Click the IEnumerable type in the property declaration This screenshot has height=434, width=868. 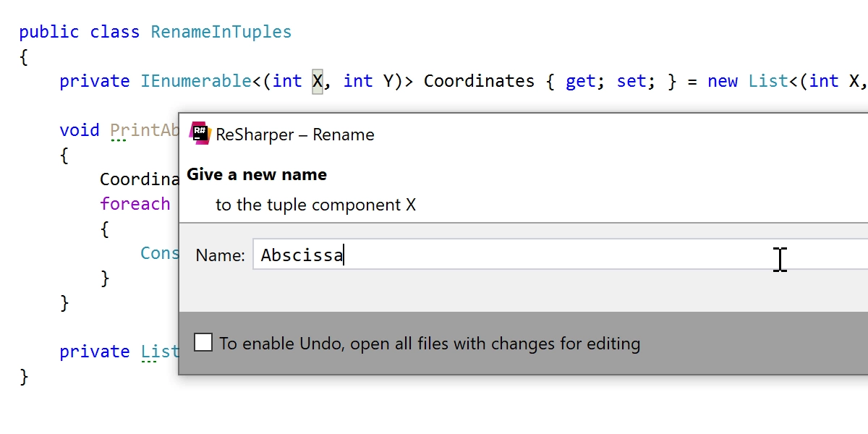click(195, 81)
